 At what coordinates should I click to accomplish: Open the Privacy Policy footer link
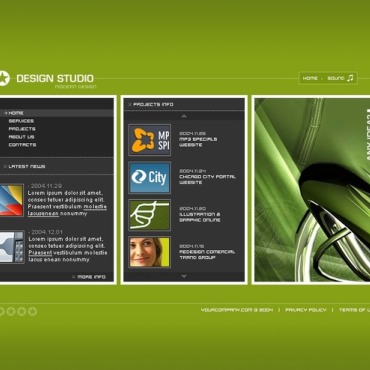coord(306,310)
